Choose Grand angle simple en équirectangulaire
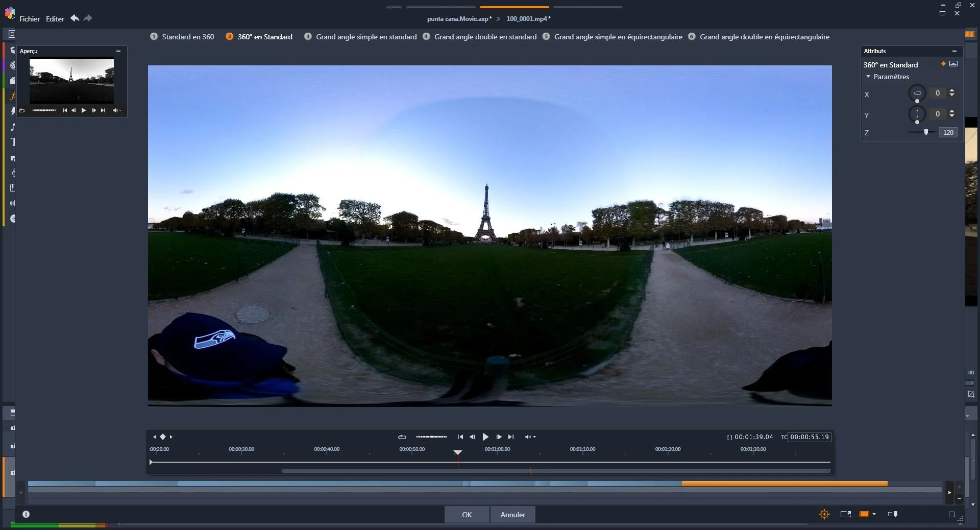 coord(612,37)
